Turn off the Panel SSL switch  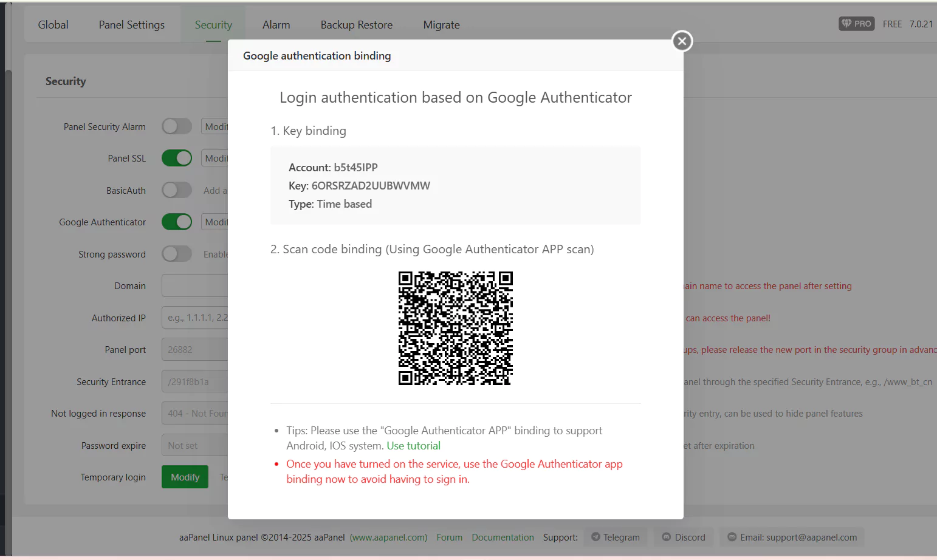[177, 158]
